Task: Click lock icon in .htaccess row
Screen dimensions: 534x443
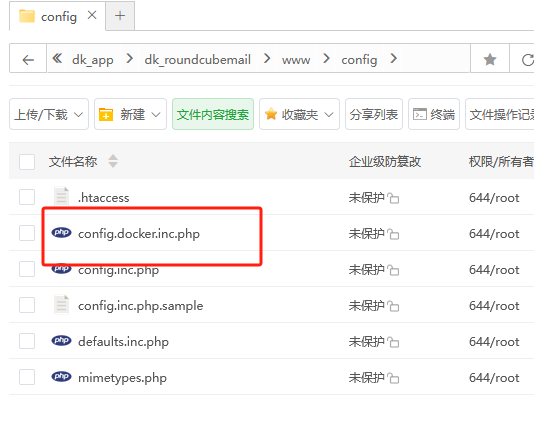Action: coord(393,198)
